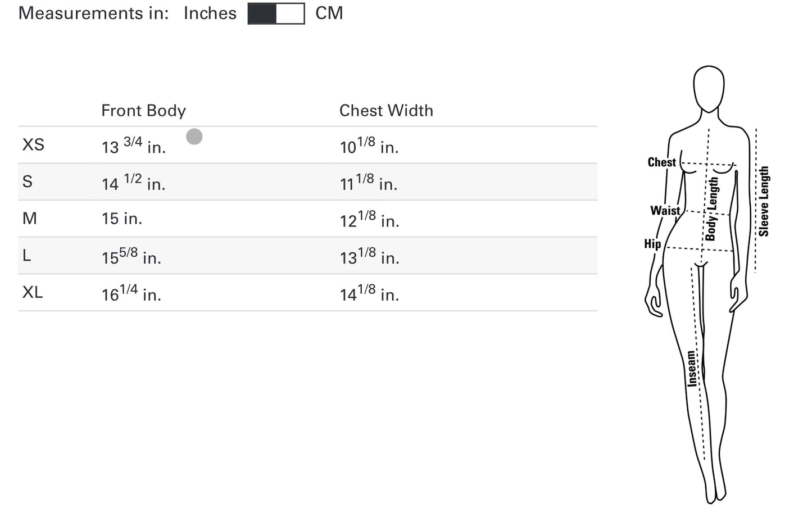Select the CM unit label
Viewport: 812px width, 522px height.
pos(329,13)
